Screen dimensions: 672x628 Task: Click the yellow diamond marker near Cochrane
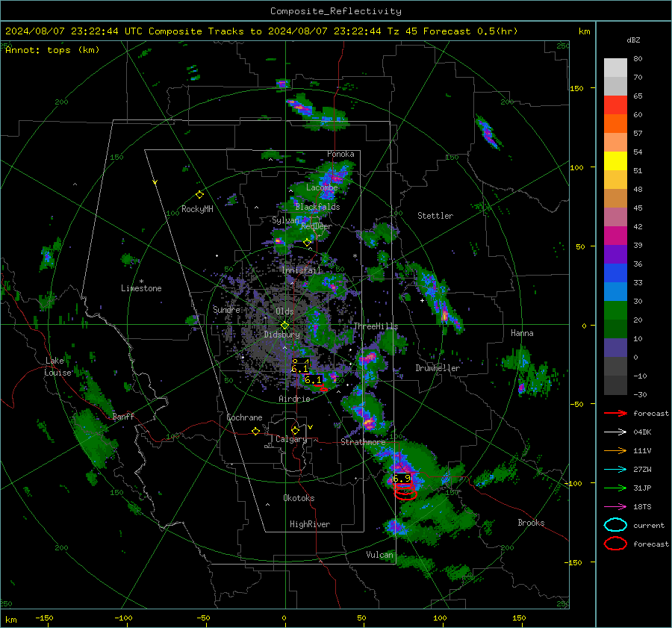click(256, 432)
